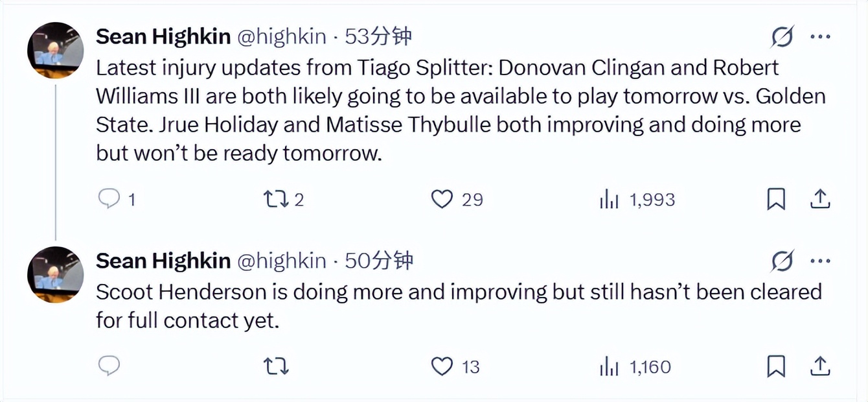Reply to the Scoot Henderson tweet
Screen dimensions: 868x402
click(109, 366)
